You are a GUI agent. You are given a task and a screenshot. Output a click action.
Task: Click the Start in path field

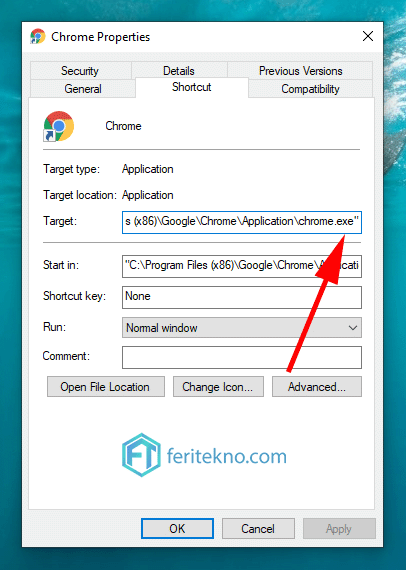click(242, 266)
